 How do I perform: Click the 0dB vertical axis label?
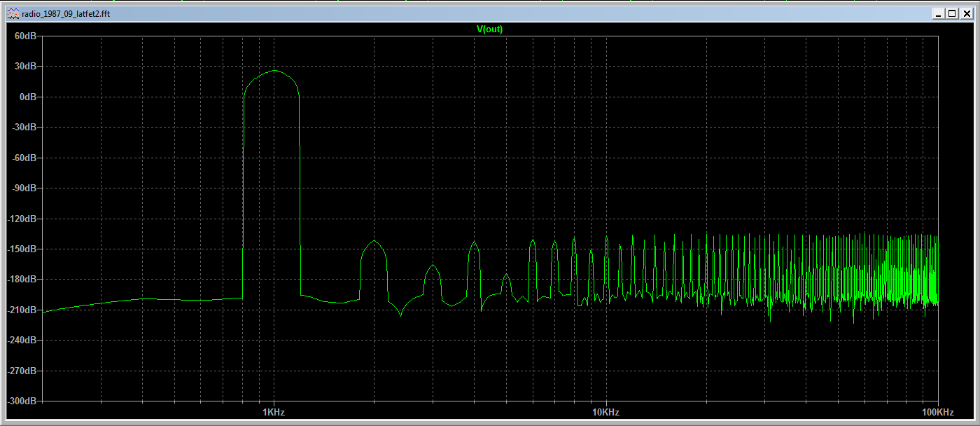(x=27, y=97)
